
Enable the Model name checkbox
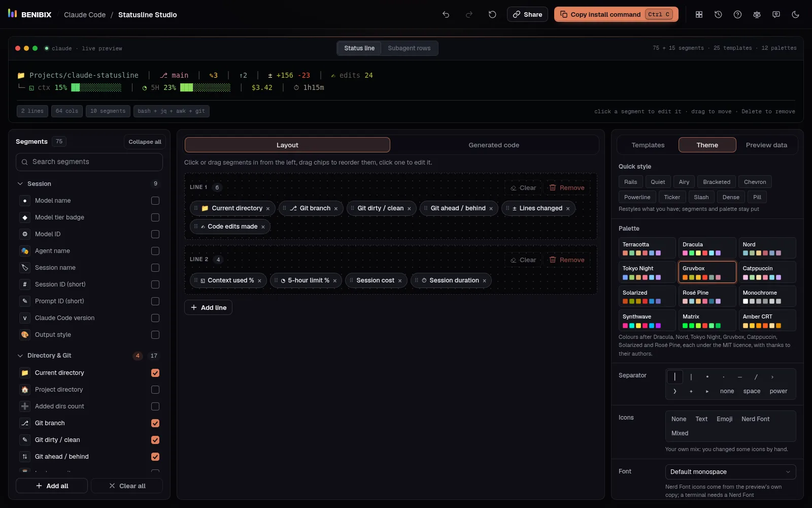155,201
